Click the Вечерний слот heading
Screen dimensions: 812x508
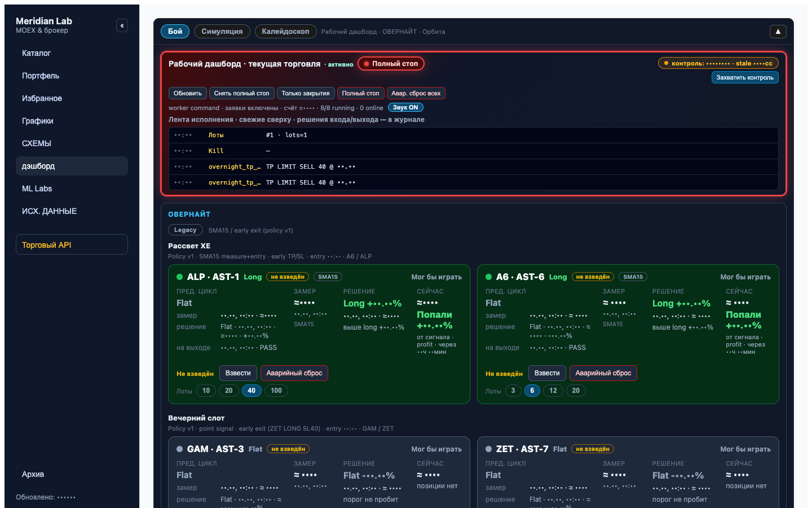point(196,418)
